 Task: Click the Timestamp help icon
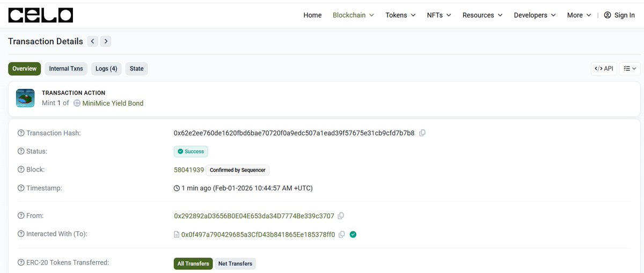tap(21, 188)
